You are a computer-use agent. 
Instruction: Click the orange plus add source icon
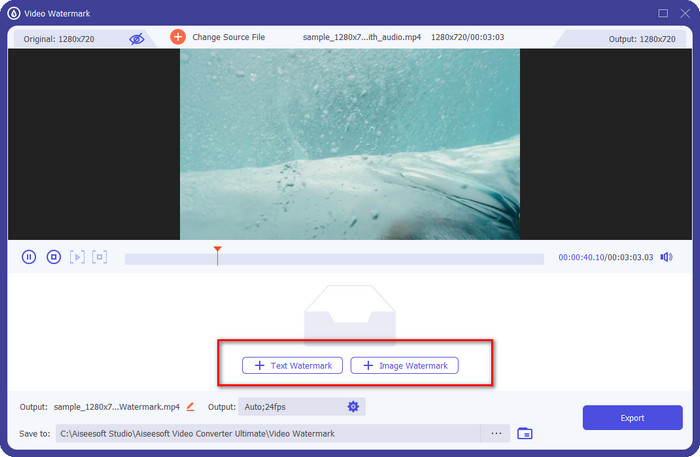click(x=178, y=37)
